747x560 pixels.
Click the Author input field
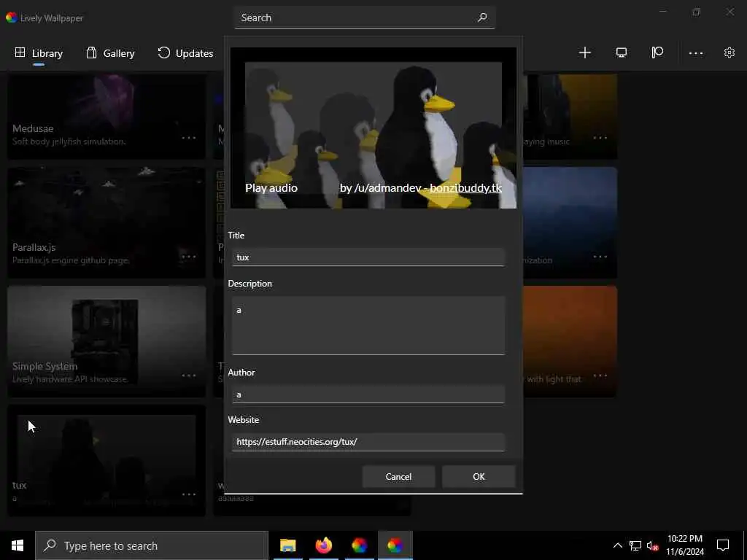(368, 394)
